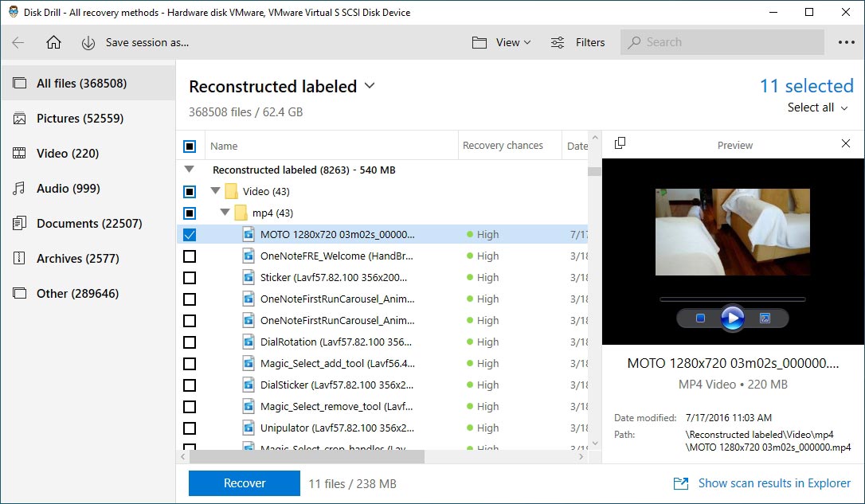Uncheck the MOTO 1280x720 file checkbox
Image resolution: width=865 pixels, height=504 pixels.
pyautogui.click(x=190, y=234)
